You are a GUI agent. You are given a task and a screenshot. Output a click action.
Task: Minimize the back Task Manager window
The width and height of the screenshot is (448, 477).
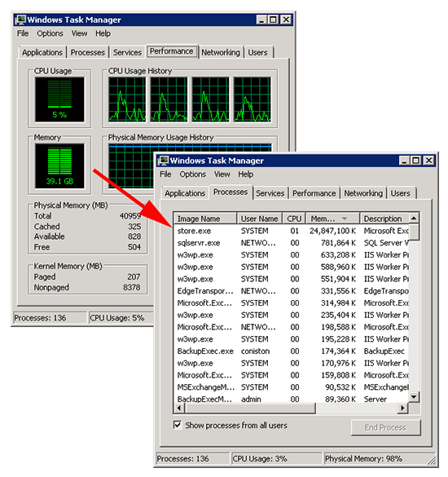tap(261, 20)
